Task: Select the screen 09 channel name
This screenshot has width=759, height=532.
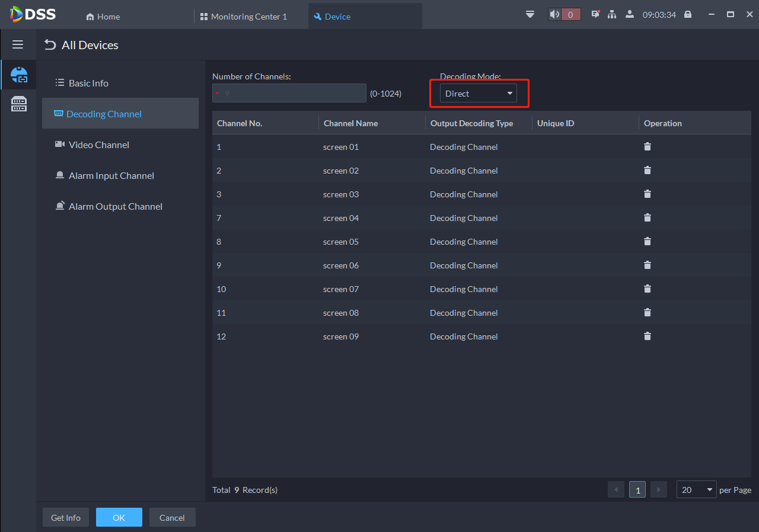Action: click(x=341, y=336)
